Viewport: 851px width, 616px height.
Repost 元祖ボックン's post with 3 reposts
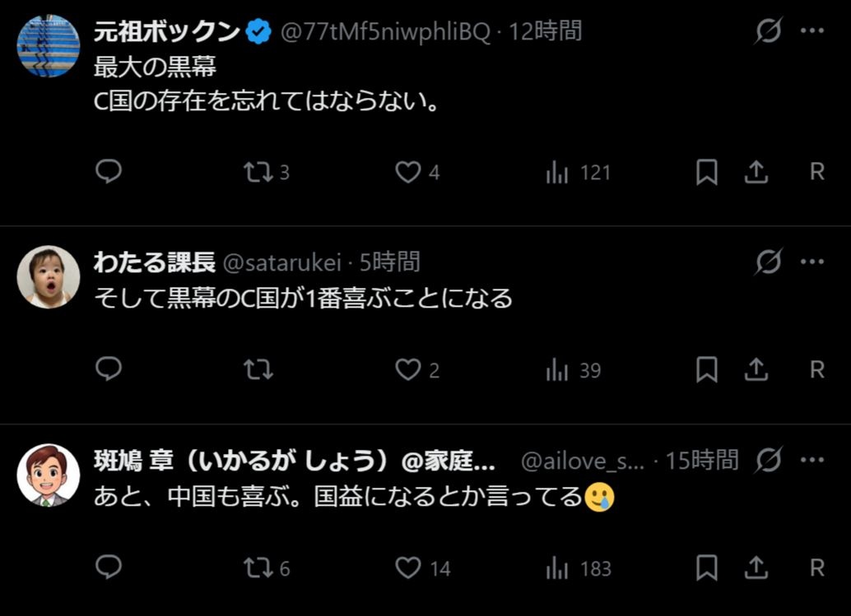[258, 172]
